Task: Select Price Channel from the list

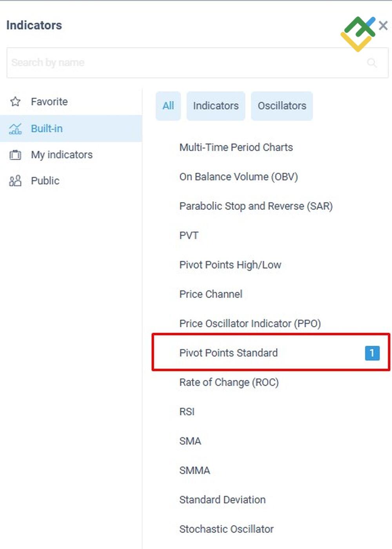Action: click(x=211, y=294)
